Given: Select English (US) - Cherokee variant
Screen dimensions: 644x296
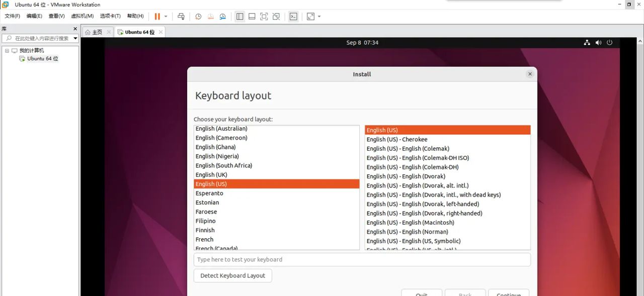Looking at the screenshot, I should [x=448, y=139].
